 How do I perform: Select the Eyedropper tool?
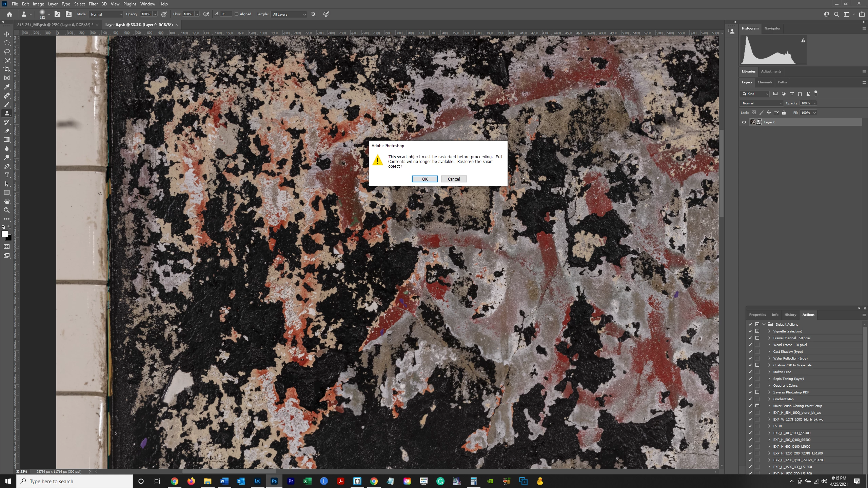(7, 87)
